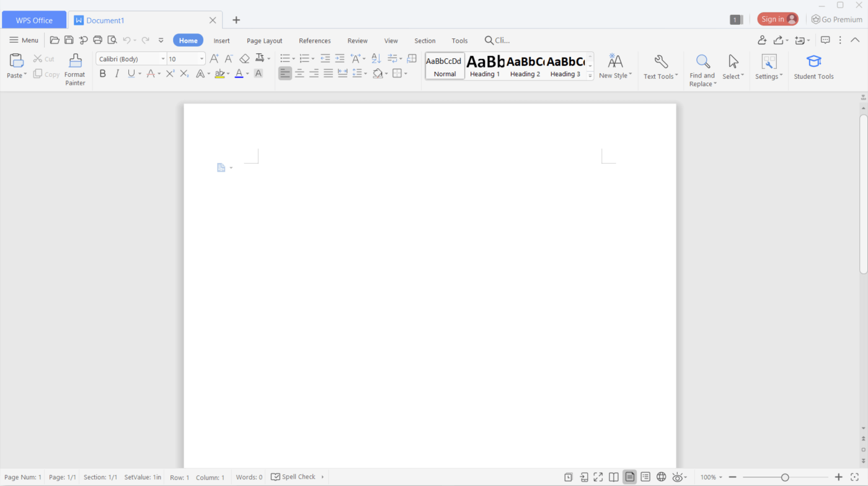Screen dimensions: 868x486
Task: Expand the font size dropdown
Action: [201, 58]
